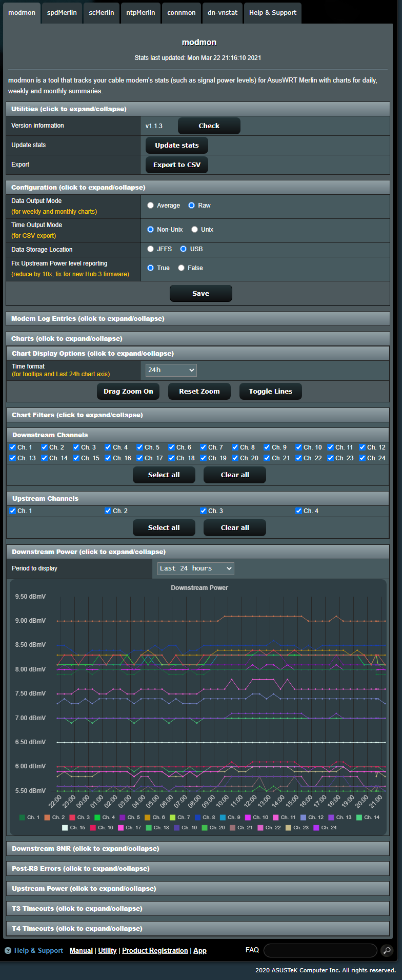Clear all downstream channels
Image resolution: width=402 pixels, height=980 pixels.
(x=235, y=475)
